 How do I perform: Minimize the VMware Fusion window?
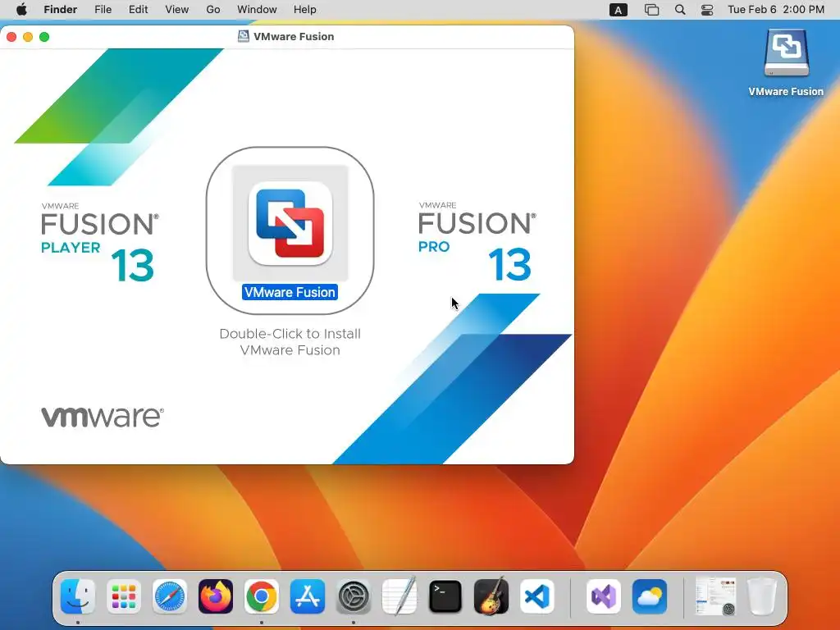pyautogui.click(x=28, y=36)
